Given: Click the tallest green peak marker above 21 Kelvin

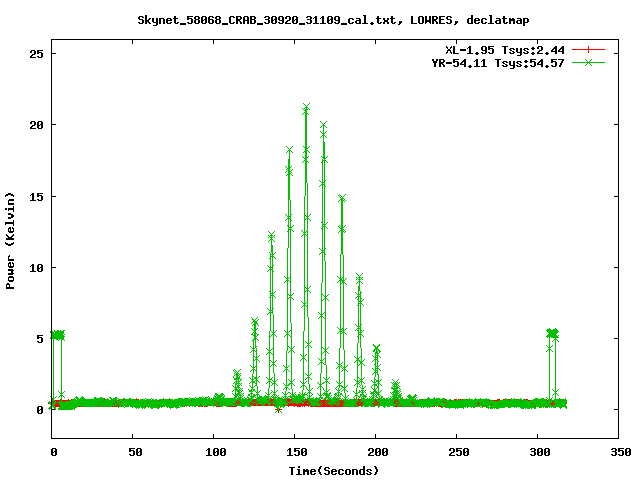Looking at the screenshot, I should point(306,107).
